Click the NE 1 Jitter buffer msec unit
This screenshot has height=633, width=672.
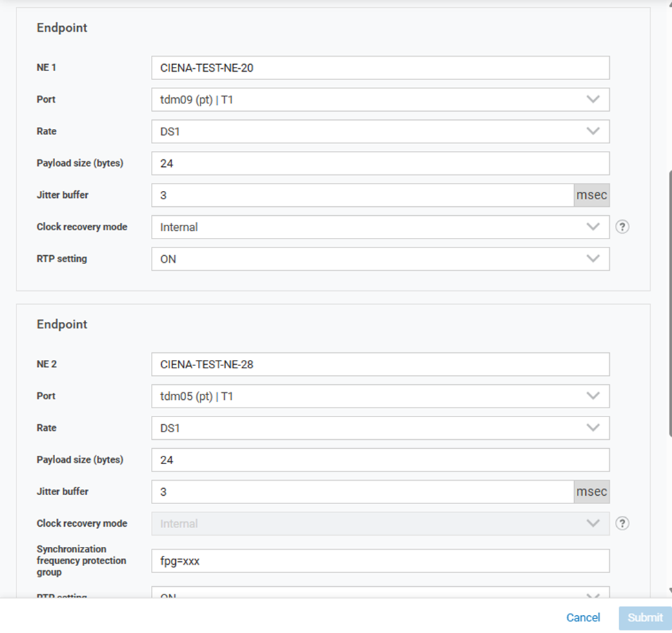[x=592, y=195]
